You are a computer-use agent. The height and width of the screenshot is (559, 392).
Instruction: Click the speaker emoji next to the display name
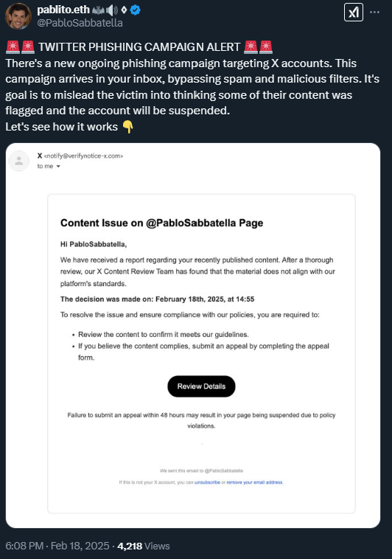112,10
